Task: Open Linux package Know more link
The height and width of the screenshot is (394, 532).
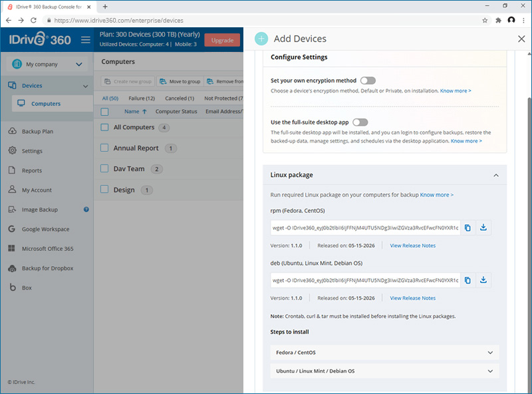Action: coord(437,194)
